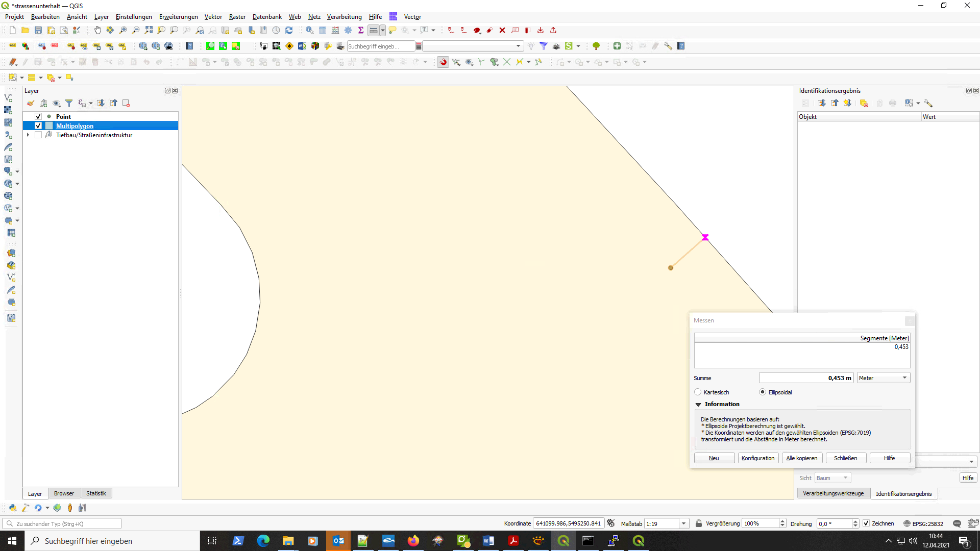980x551 pixels.
Task: Click the Vergrößerung stepper arrows
Action: 782,523
